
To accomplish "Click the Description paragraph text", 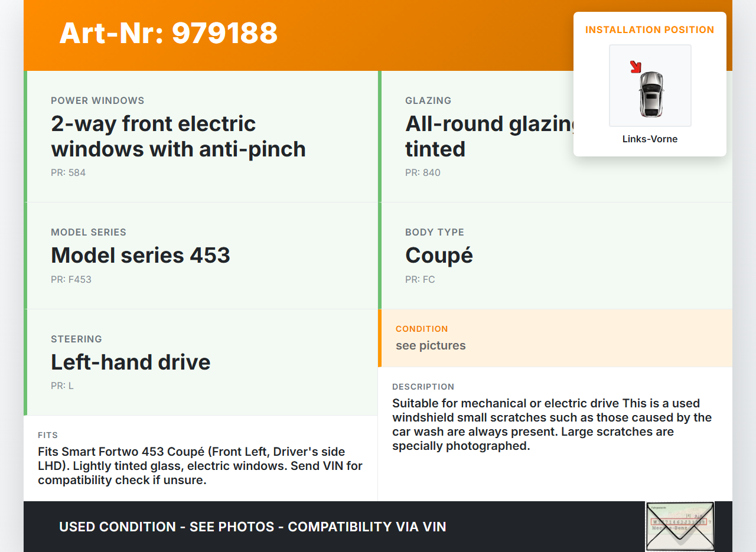I will coord(552,424).
